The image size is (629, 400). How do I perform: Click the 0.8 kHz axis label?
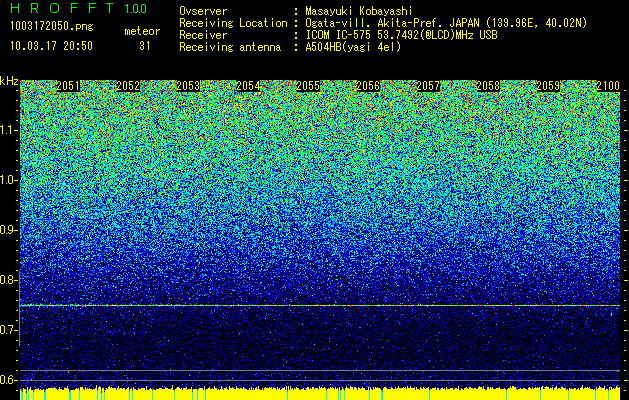point(9,280)
